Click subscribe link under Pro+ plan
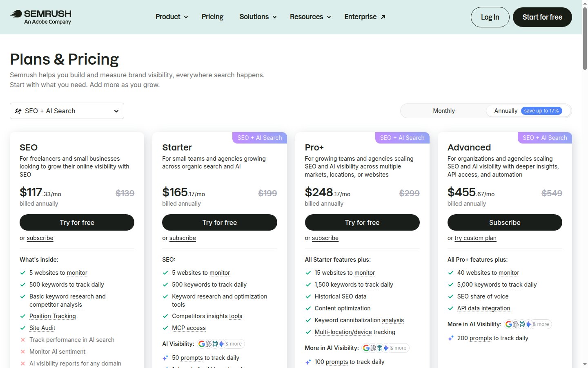The height and width of the screenshot is (368, 588). click(x=325, y=238)
